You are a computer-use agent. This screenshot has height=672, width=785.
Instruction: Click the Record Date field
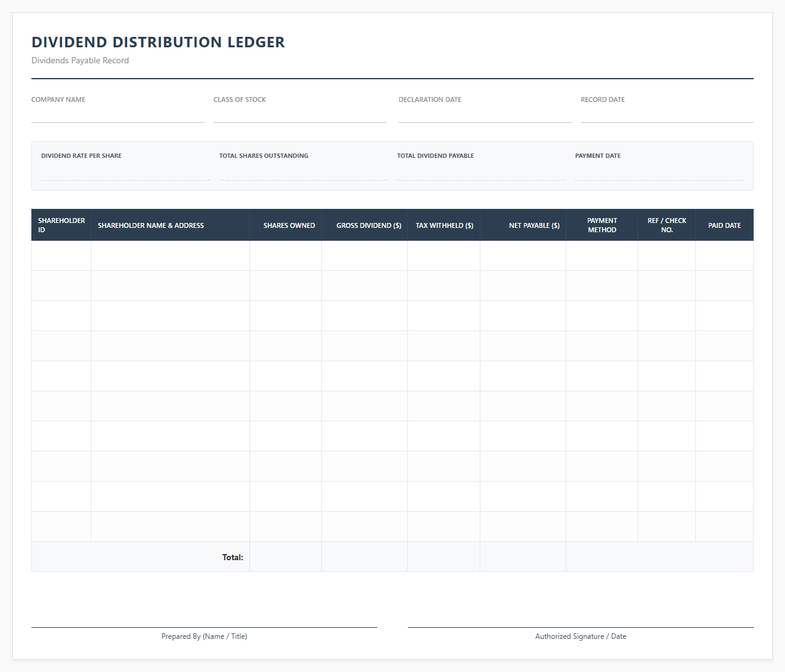667,114
